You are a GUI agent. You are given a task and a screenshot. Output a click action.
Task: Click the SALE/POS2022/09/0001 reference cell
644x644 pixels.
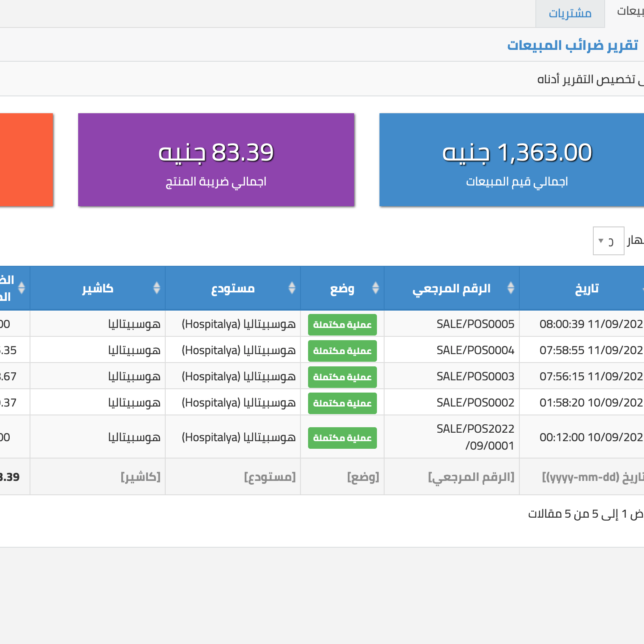coord(475,437)
